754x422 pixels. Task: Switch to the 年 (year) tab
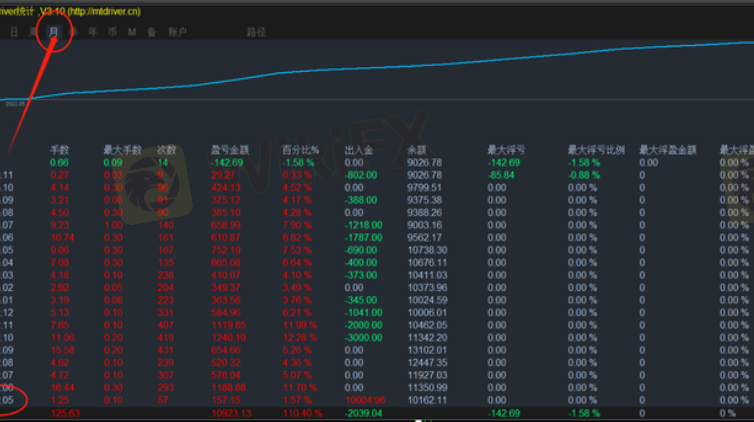[x=92, y=32]
